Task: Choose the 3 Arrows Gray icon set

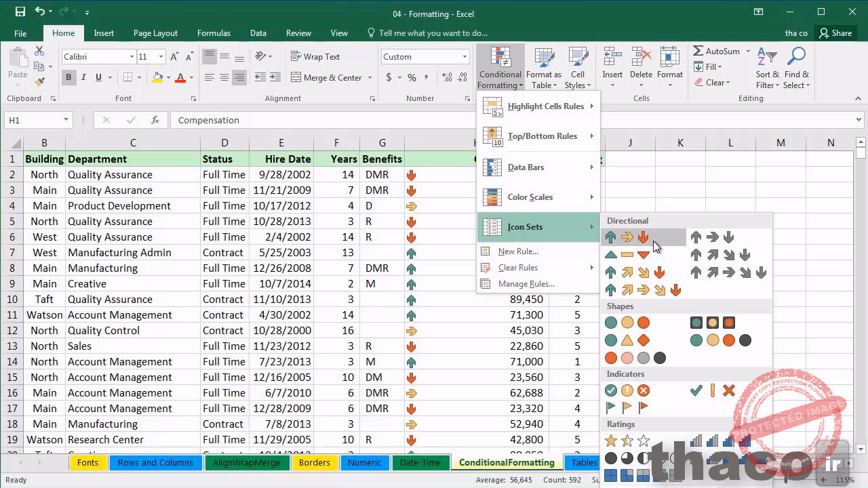Action: [712, 237]
